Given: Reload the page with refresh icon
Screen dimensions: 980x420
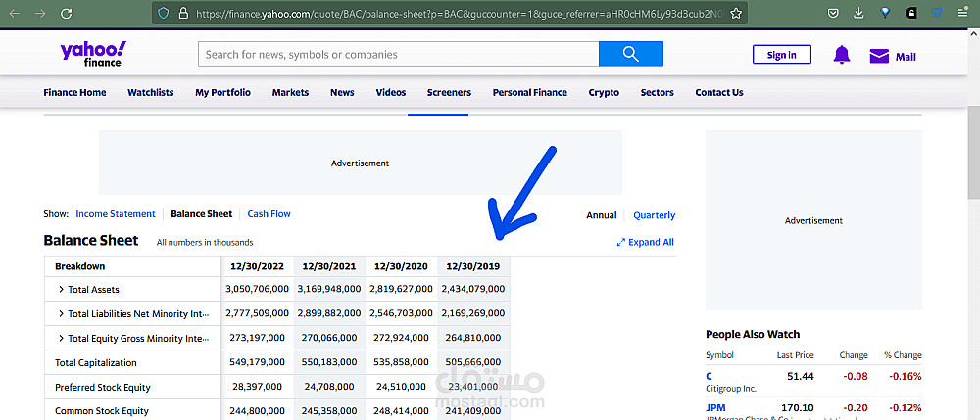Looking at the screenshot, I should pos(67,13).
